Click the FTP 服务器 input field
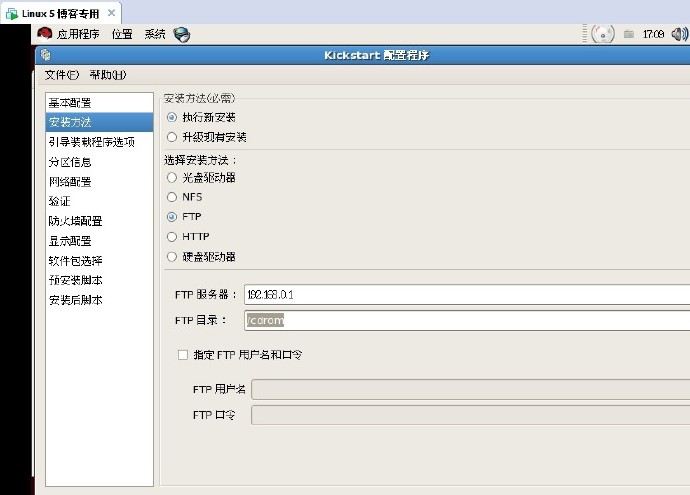The height and width of the screenshot is (495, 690). [x=467, y=294]
